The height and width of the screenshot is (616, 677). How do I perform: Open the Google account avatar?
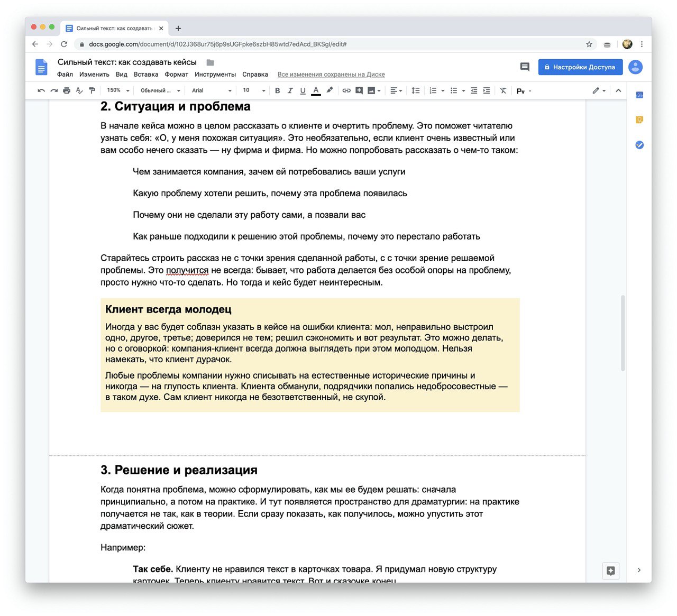635,67
